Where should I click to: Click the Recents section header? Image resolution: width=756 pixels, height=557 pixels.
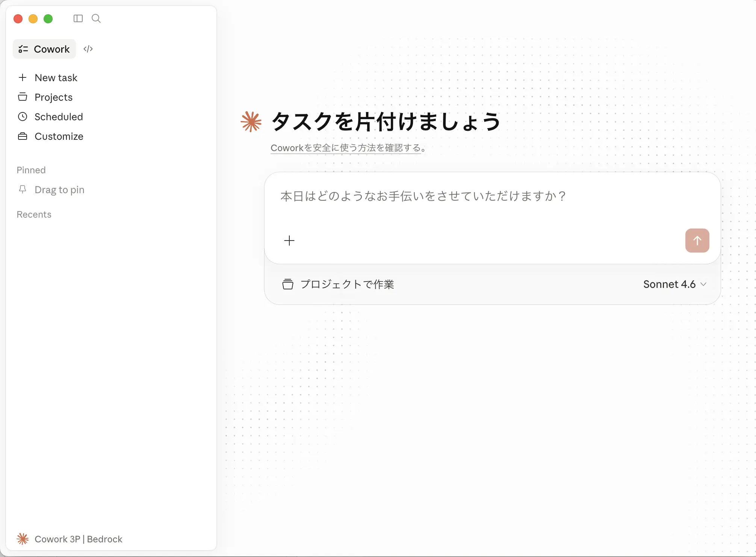coord(34,214)
